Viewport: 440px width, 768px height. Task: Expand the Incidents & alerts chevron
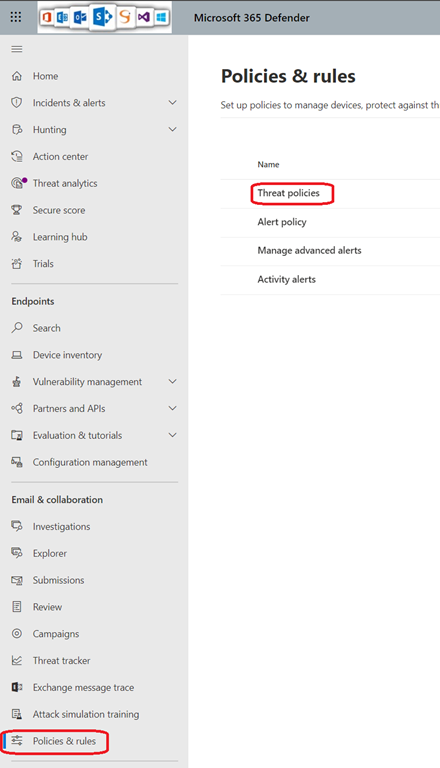172,103
